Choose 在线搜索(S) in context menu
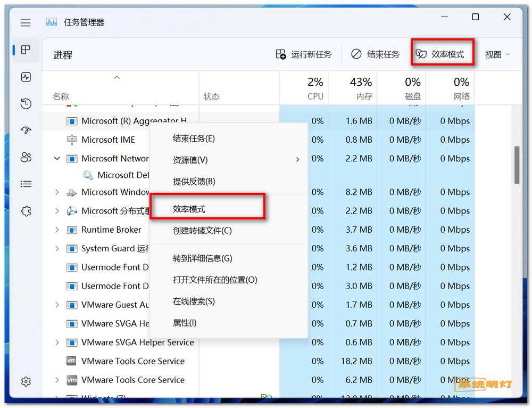This screenshot has width=532, height=408. (x=229, y=301)
